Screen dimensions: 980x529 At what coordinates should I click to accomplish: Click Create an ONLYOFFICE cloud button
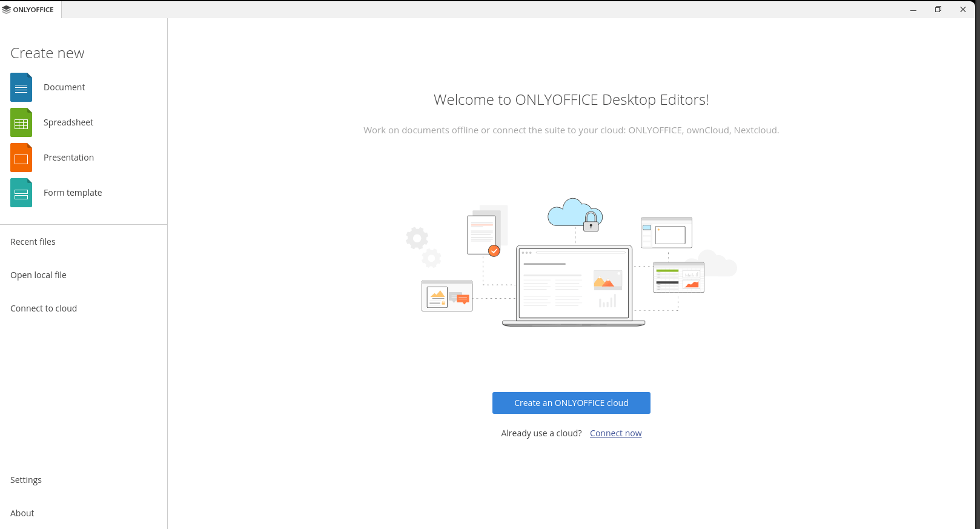571,403
